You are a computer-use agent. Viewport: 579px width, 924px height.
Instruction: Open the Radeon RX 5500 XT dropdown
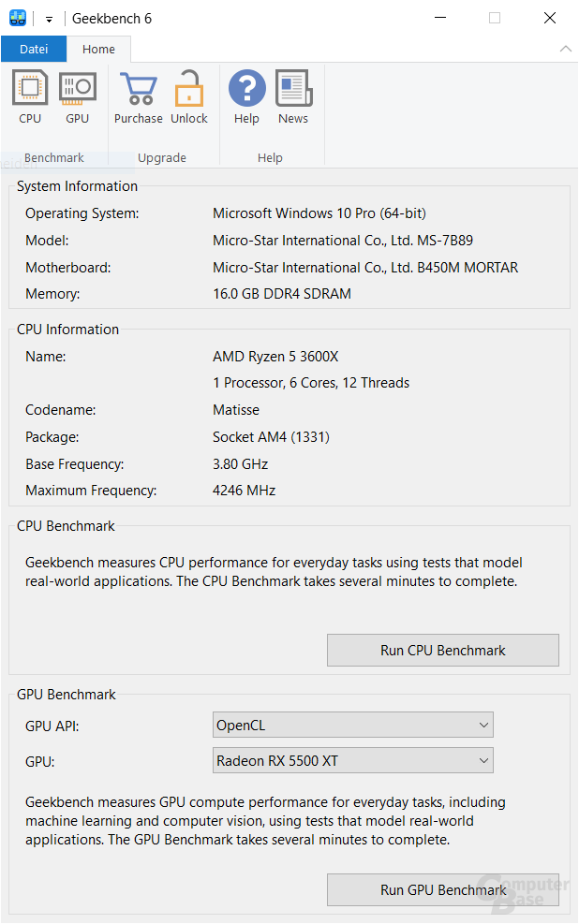pos(352,760)
